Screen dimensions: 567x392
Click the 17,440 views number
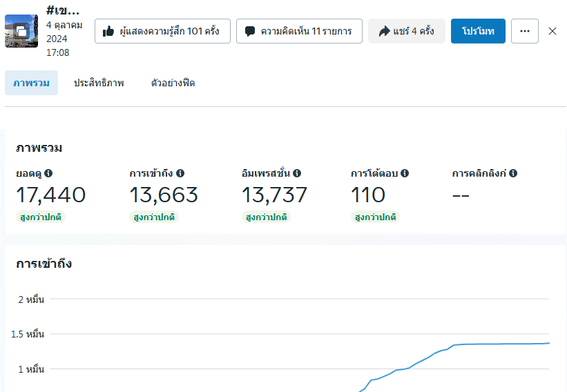point(50,195)
